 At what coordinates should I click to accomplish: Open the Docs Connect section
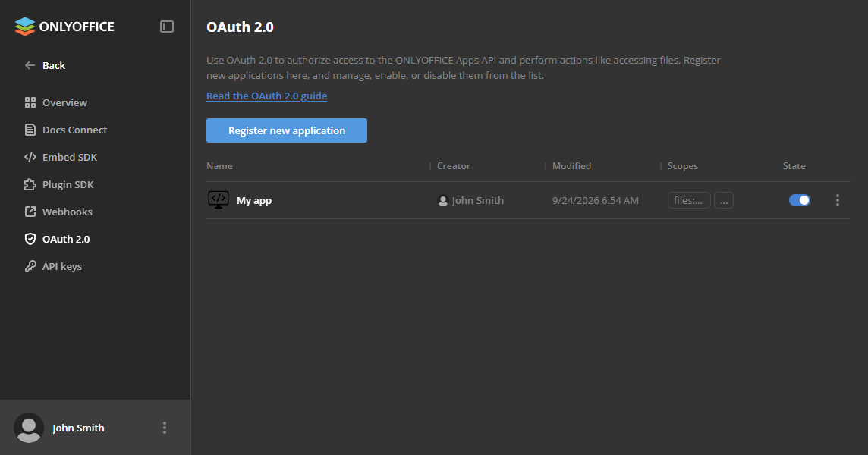click(x=74, y=130)
